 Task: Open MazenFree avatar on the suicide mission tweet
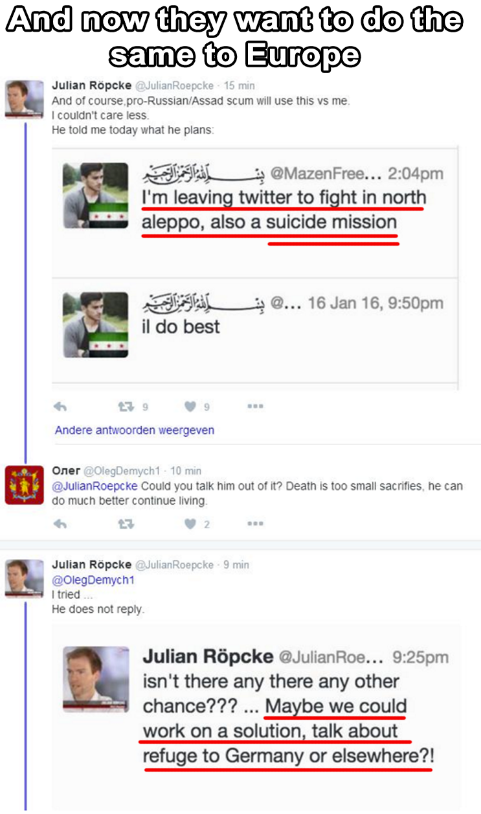tap(96, 196)
